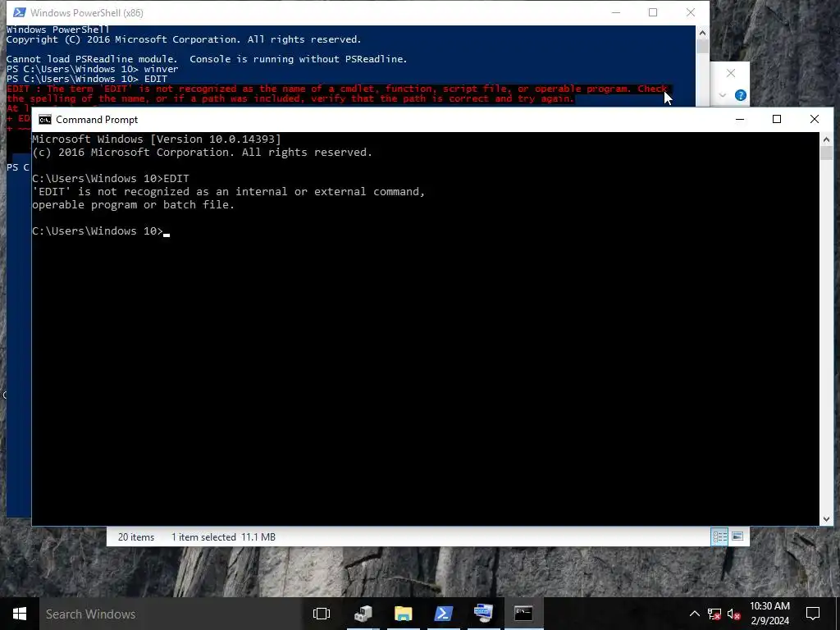Image resolution: width=840 pixels, height=630 pixels.
Task: Close the Command Prompt window
Action: click(815, 119)
